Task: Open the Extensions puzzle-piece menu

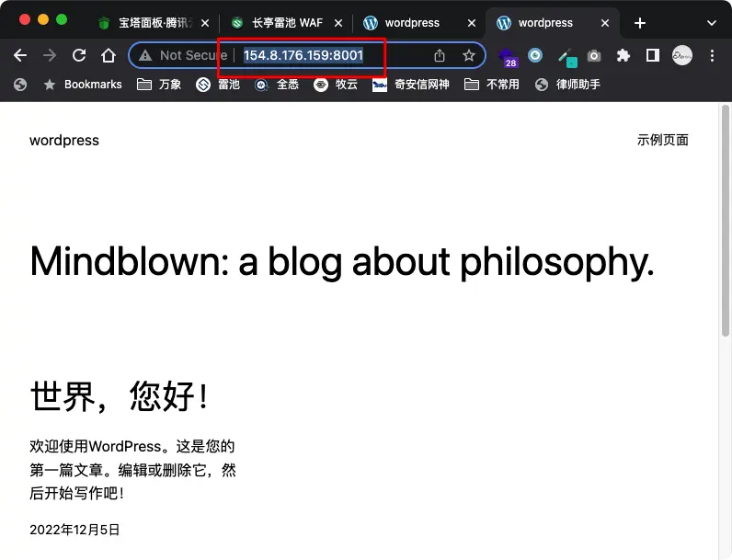Action: [x=623, y=55]
